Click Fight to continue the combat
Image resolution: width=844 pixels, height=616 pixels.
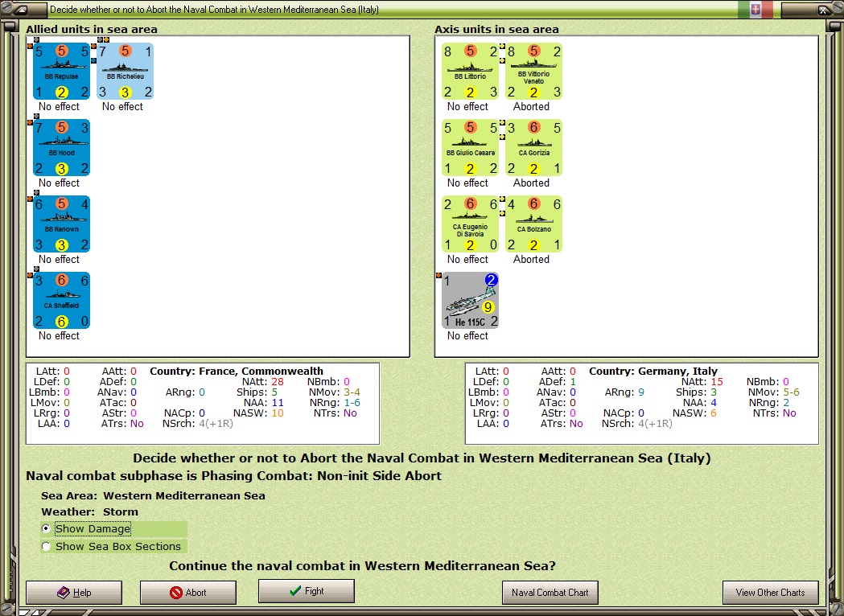[307, 591]
